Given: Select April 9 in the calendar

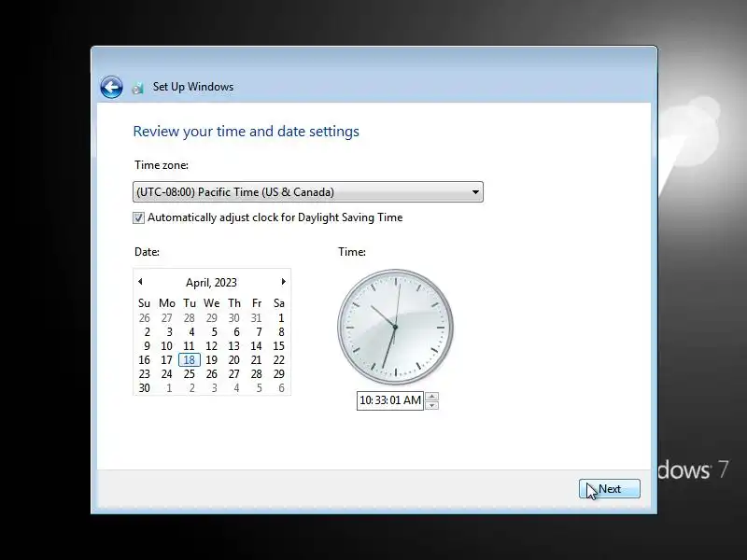Looking at the screenshot, I should point(147,346).
